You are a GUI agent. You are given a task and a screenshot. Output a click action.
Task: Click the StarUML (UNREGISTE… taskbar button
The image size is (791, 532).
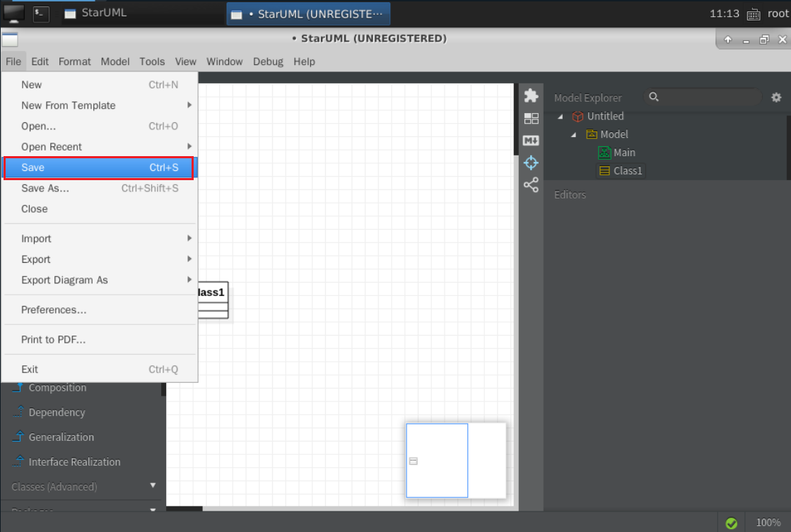(x=307, y=13)
